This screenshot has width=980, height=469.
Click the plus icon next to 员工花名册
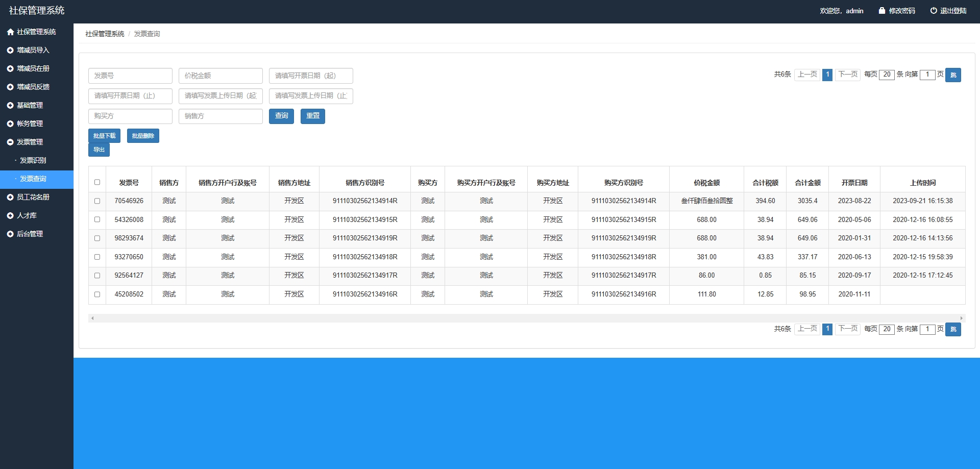click(10, 197)
